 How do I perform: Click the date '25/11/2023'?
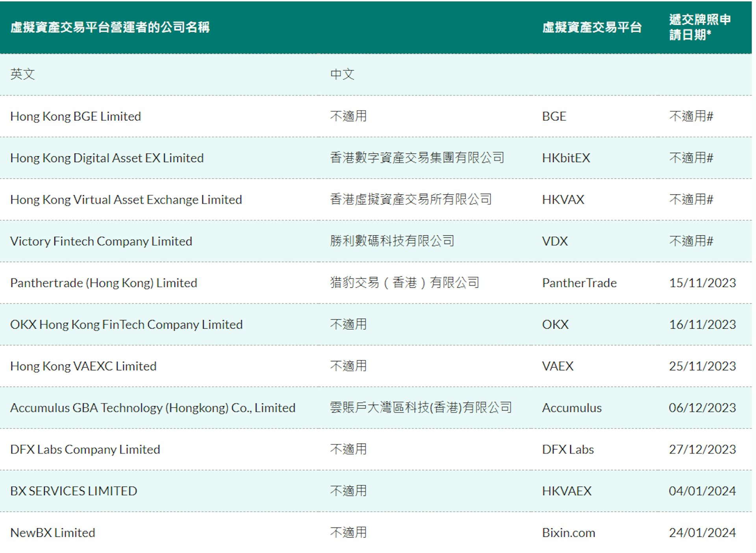coord(702,366)
